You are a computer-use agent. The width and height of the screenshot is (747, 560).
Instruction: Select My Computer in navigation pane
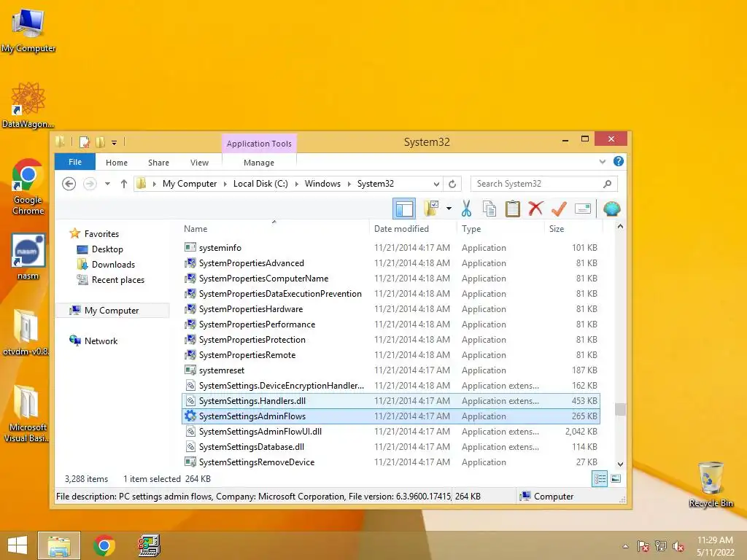pyautogui.click(x=112, y=311)
